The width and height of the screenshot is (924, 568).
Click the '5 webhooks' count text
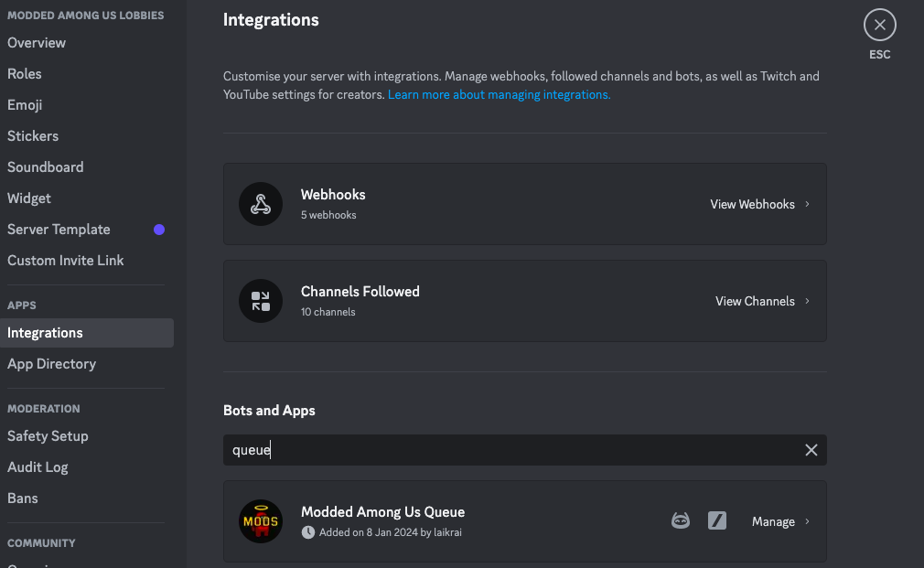328,215
